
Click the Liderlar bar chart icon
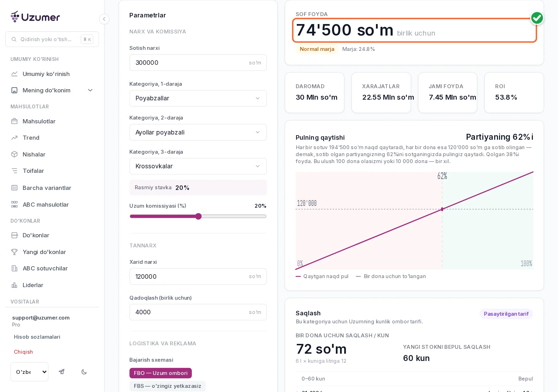pyautogui.click(x=14, y=285)
